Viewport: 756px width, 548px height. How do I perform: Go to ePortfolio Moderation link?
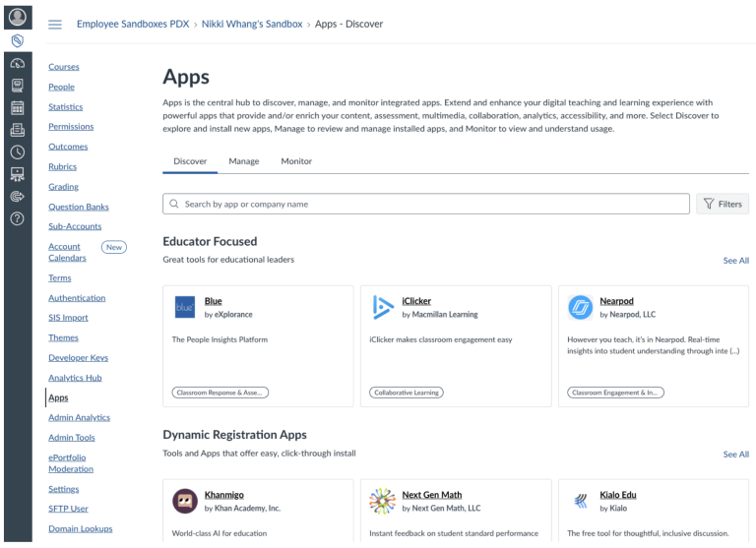click(71, 463)
